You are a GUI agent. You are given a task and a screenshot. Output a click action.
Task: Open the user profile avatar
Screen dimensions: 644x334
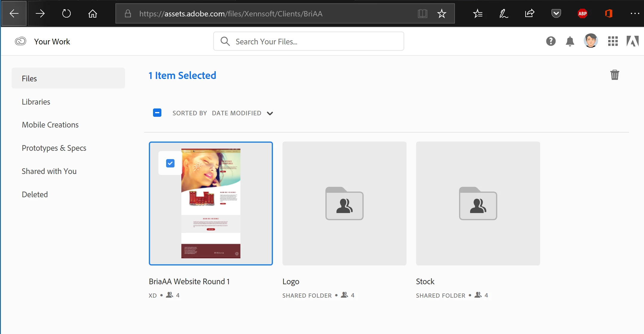point(591,41)
